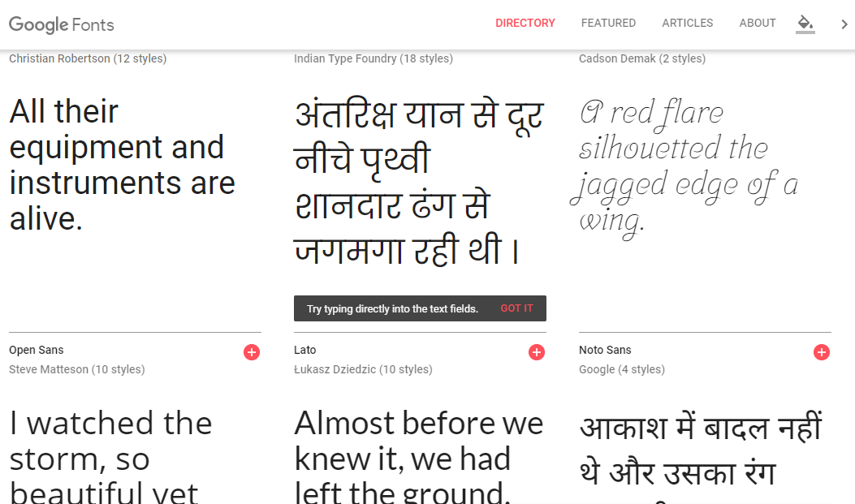Edit the Hindi "अंतरिक्ष यान" sample text
This screenshot has width=855, height=504.
pyautogui.click(x=419, y=183)
